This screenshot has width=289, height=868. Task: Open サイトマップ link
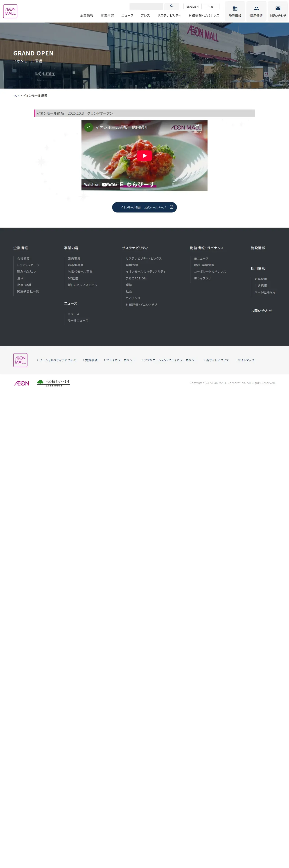click(x=245, y=360)
